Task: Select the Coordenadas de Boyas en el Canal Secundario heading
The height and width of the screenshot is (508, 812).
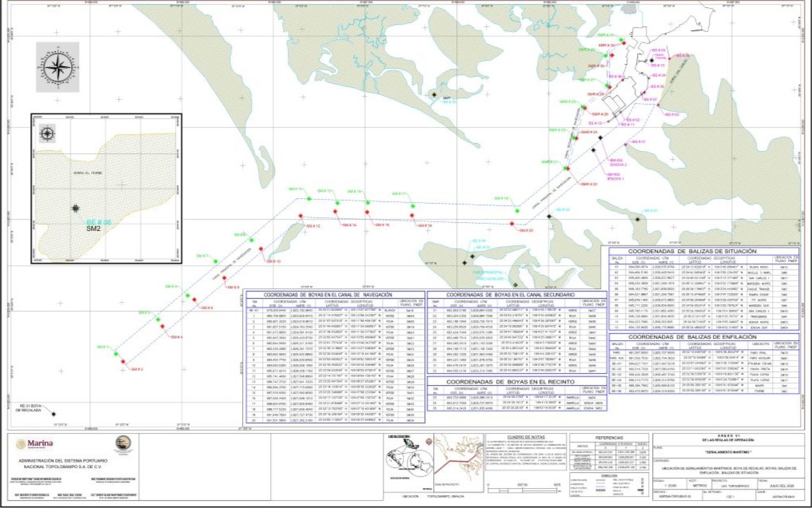Action: tap(502, 293)
